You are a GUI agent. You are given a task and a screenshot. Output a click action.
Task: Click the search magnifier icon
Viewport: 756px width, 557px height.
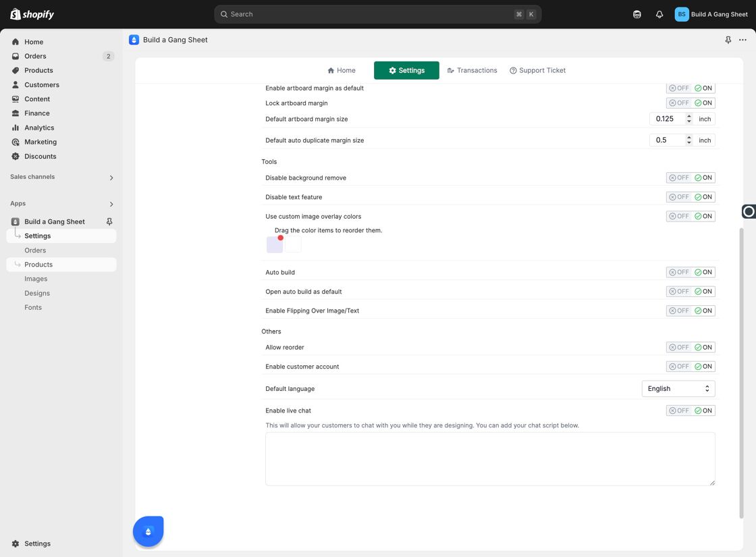[x=224, y=14]
